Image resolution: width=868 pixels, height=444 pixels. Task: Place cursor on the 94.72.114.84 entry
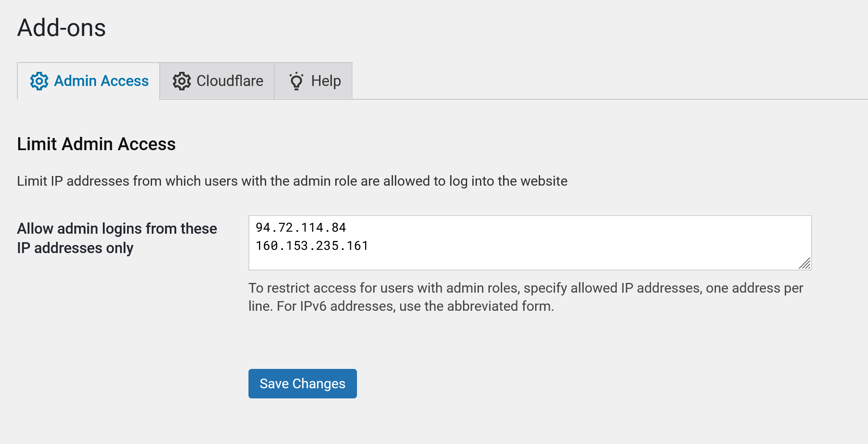point(301,228)
